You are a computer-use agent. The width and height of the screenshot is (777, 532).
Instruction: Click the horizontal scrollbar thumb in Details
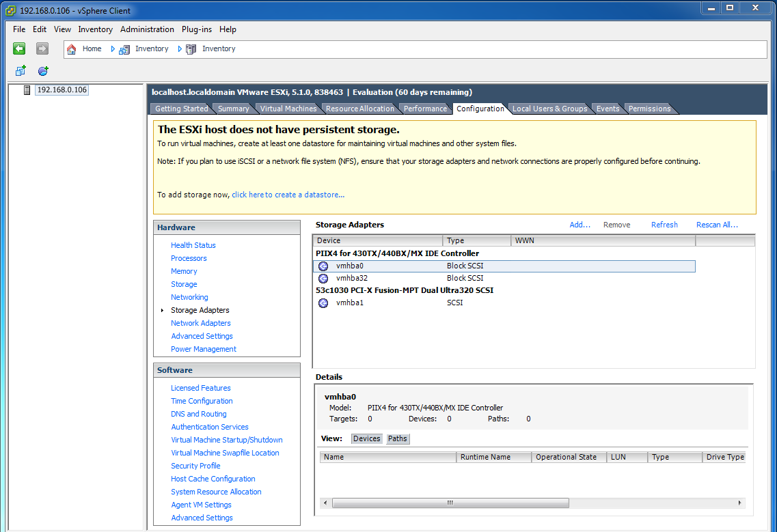(x=450, y=503)
